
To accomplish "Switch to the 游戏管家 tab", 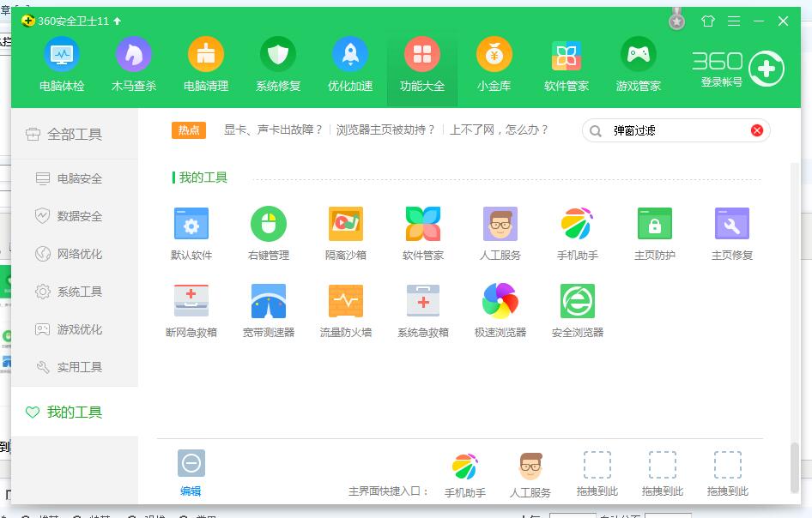I will tap(638, 64).
